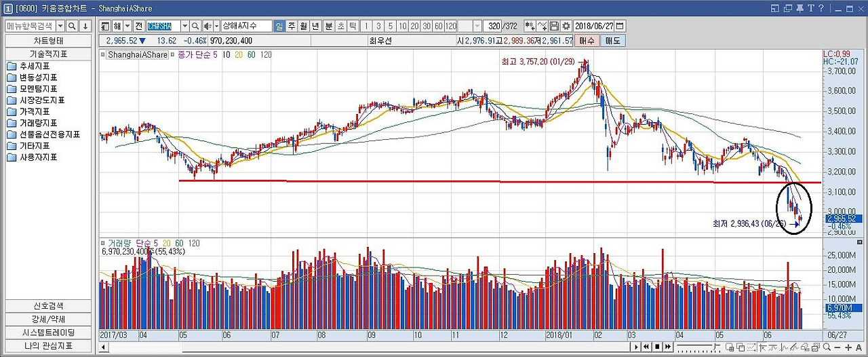Toggle the sidebar panel icon in the toolbar

click(105, 26)
